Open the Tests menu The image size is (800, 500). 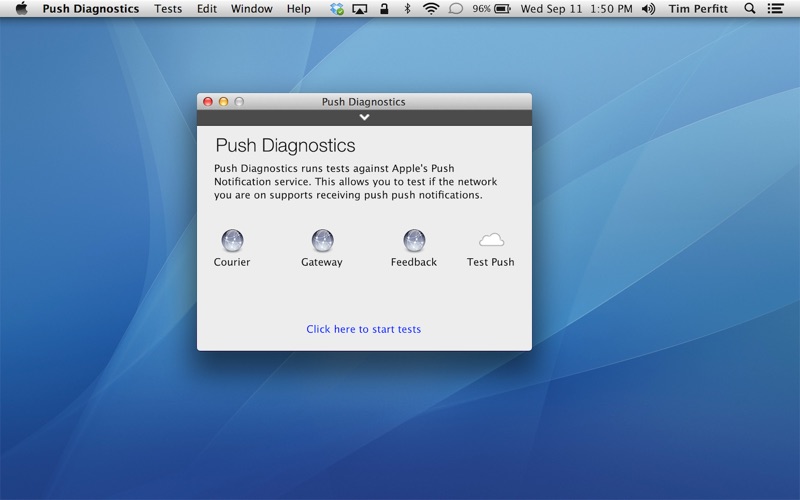coord(168,9)
